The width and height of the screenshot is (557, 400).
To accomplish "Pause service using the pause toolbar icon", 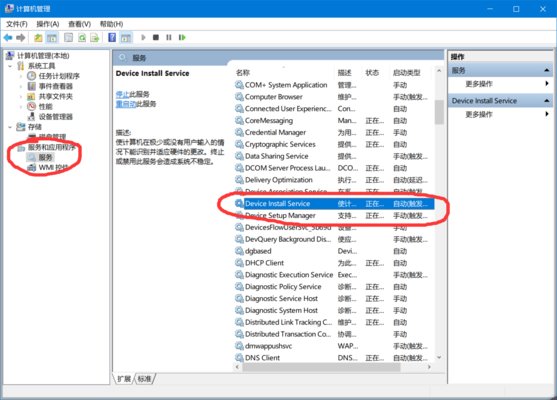I will point(169,37).
